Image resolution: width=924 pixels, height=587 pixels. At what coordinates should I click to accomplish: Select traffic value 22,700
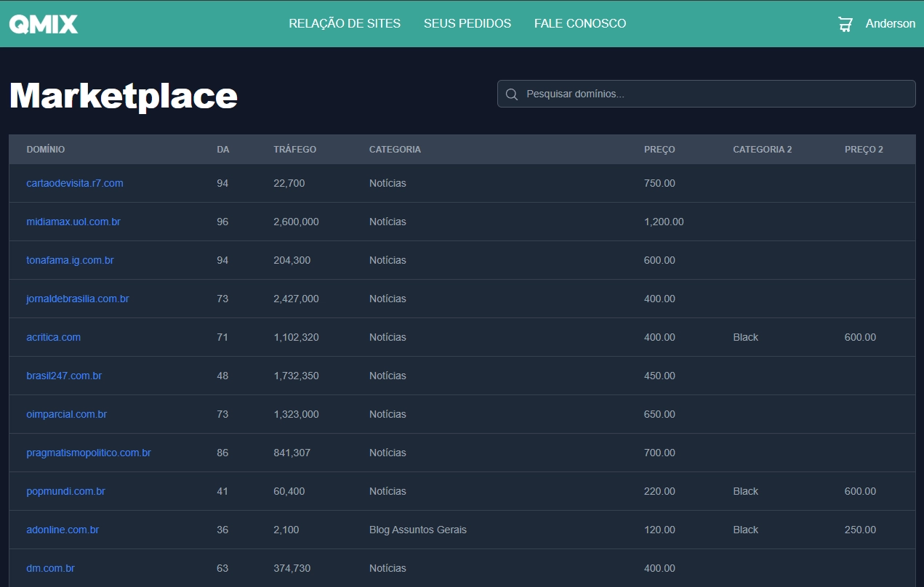(x=289, y=183)
